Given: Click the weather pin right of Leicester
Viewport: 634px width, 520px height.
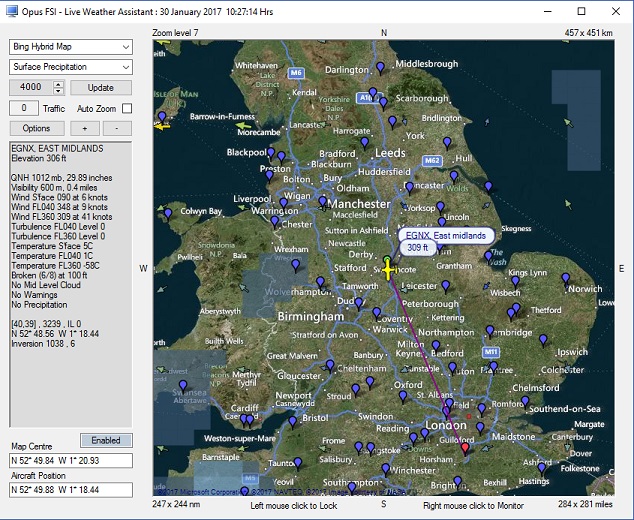Looking at the screenshot, I should point(446,286).
